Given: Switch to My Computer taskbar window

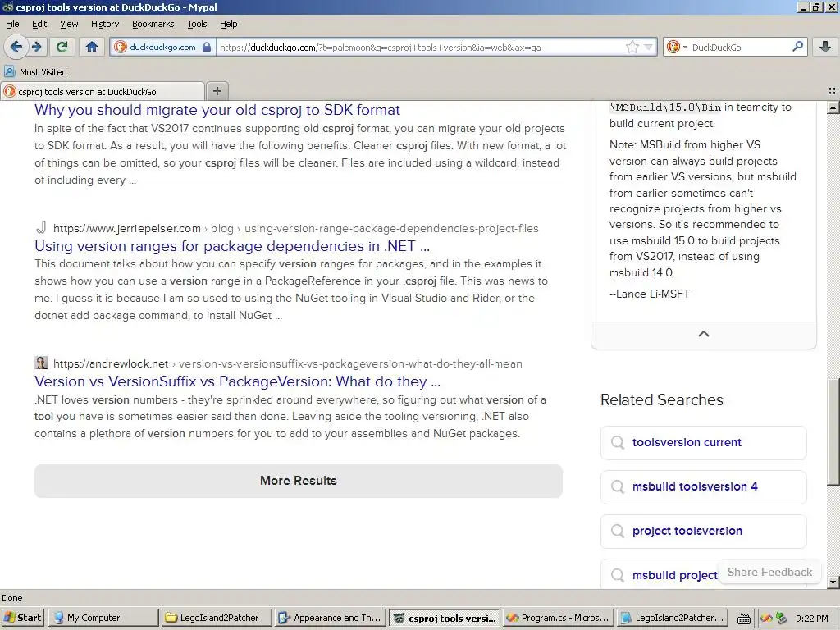Looking at the screenshot, I should tap(103, 618).
